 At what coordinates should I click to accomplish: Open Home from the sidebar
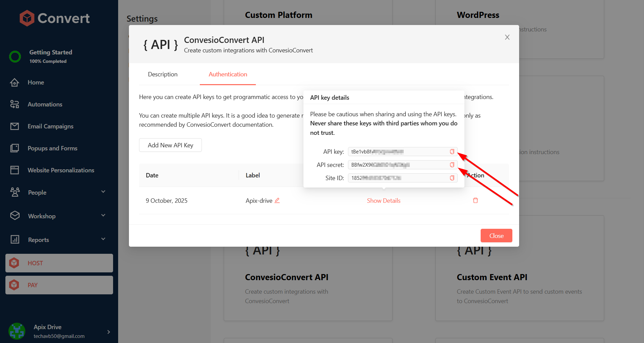(35, 82)
